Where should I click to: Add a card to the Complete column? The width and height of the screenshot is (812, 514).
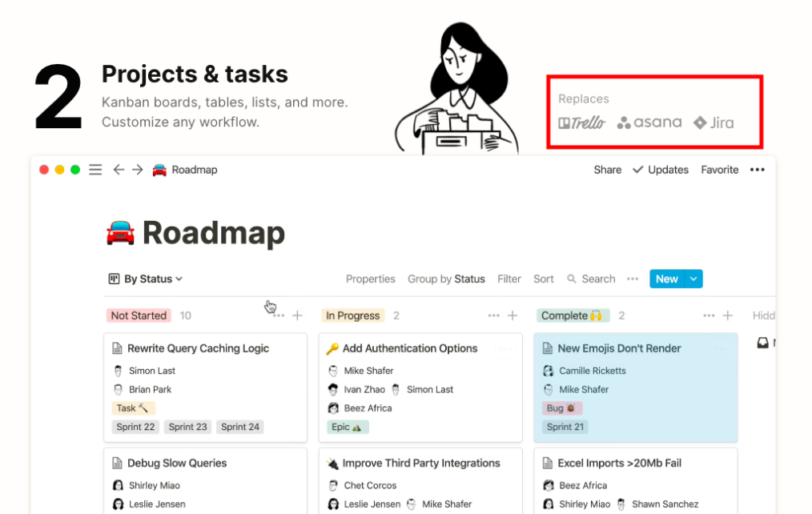728,315
